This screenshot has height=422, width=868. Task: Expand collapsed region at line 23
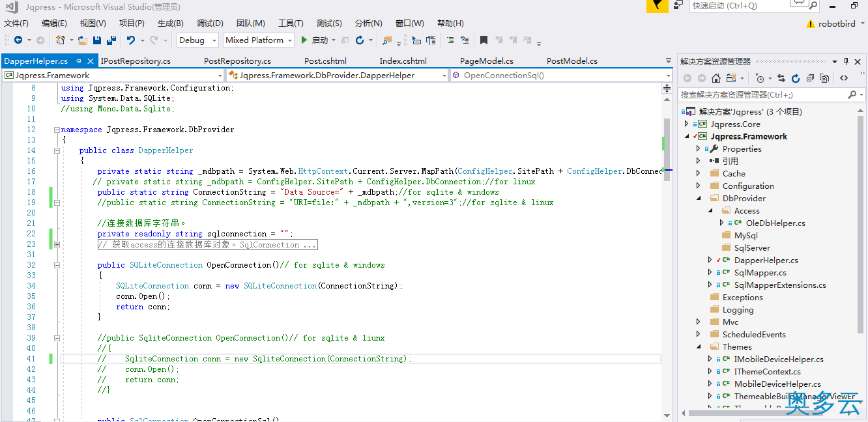click(x=57, y=245)
